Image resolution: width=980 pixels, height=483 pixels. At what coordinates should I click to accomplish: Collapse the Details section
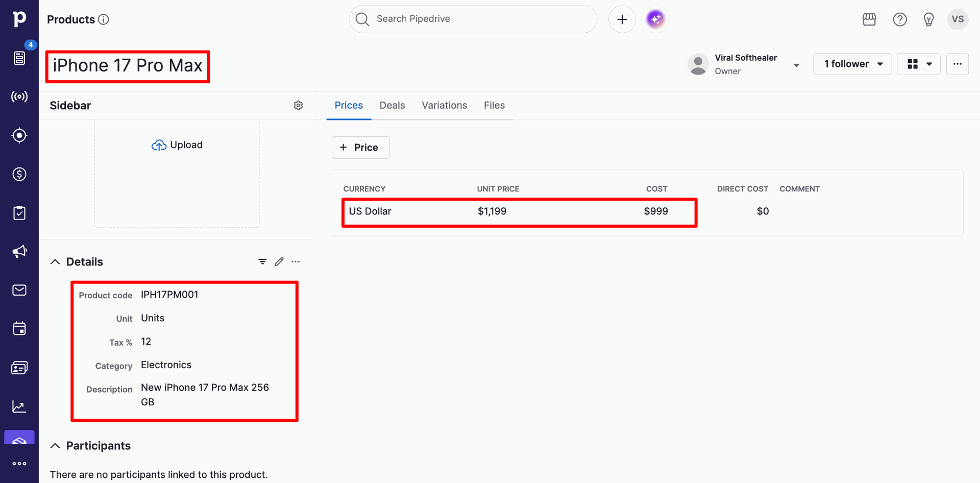coord(55,262)
